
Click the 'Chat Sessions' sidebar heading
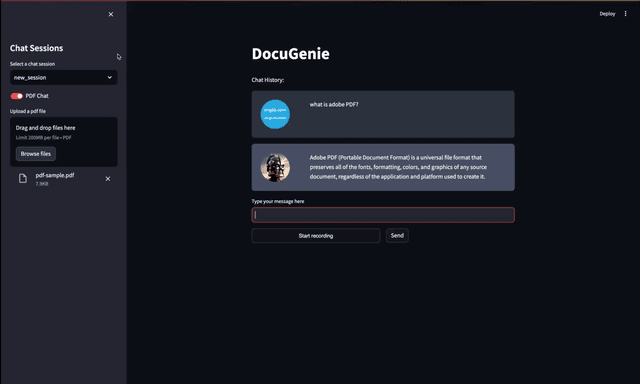[x=36, y=48]
